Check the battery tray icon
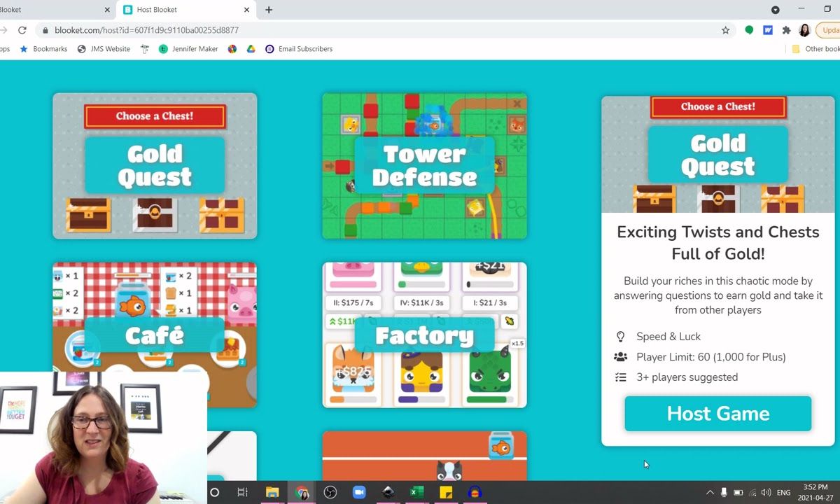This screenshot has width=840, height=504. [x=738, y=493]
